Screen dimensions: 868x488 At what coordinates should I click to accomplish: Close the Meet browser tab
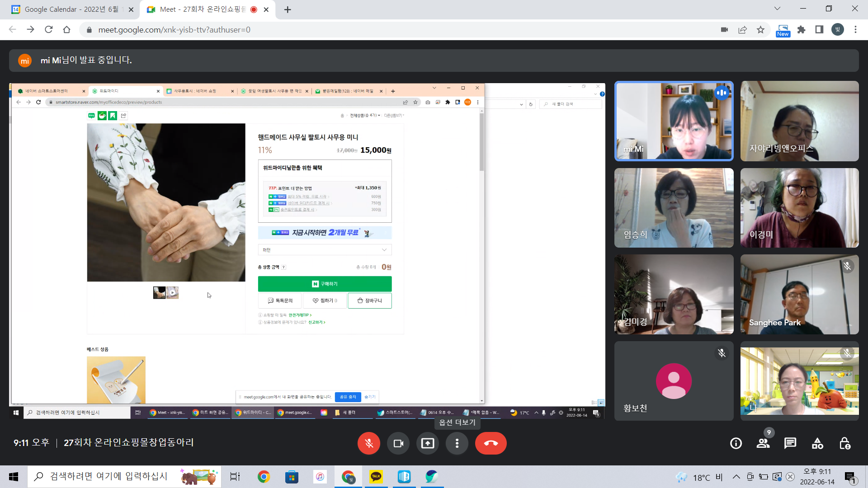(266, 9)
